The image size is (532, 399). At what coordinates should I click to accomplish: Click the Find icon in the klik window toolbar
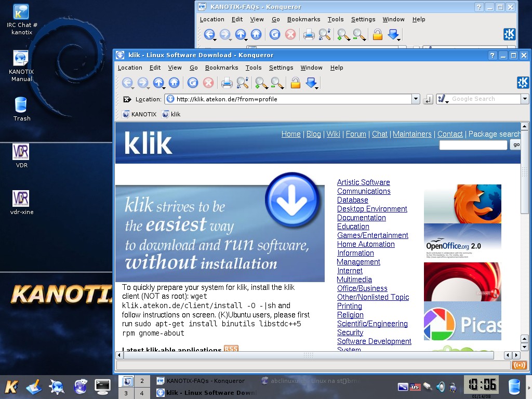(242, 83)
